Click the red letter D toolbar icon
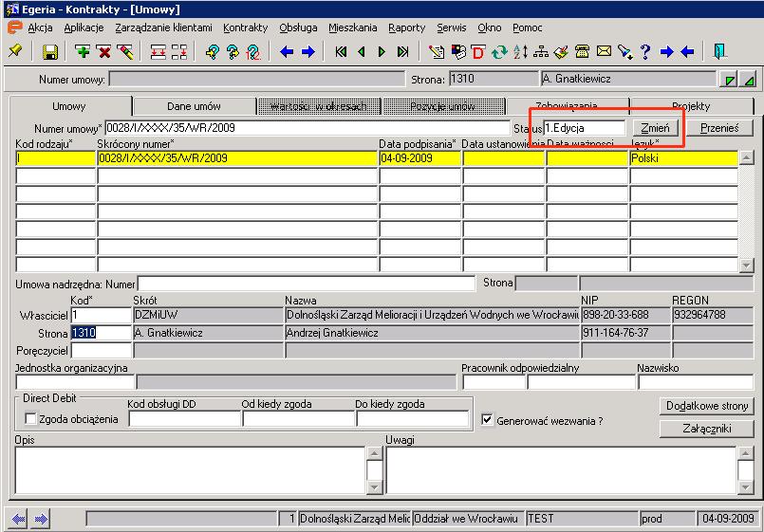Screen dimensions: 764x532 478,51
